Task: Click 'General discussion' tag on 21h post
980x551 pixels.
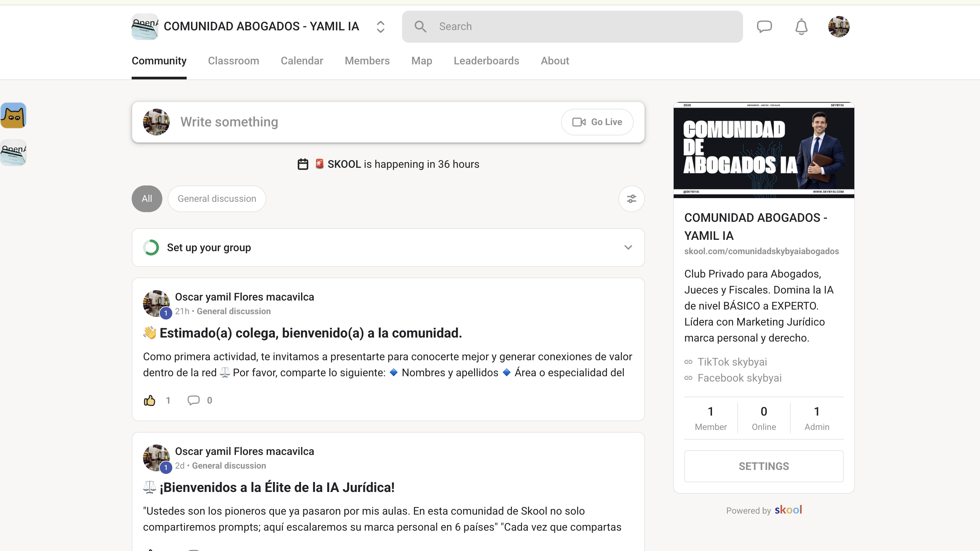Action: tap(234, 311)
